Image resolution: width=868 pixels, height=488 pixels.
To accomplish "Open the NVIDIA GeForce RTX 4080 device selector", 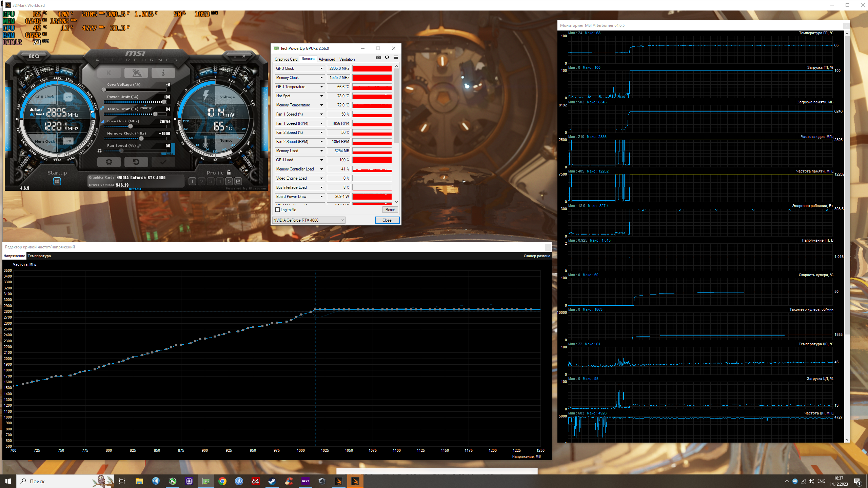I will pos(309,220).
